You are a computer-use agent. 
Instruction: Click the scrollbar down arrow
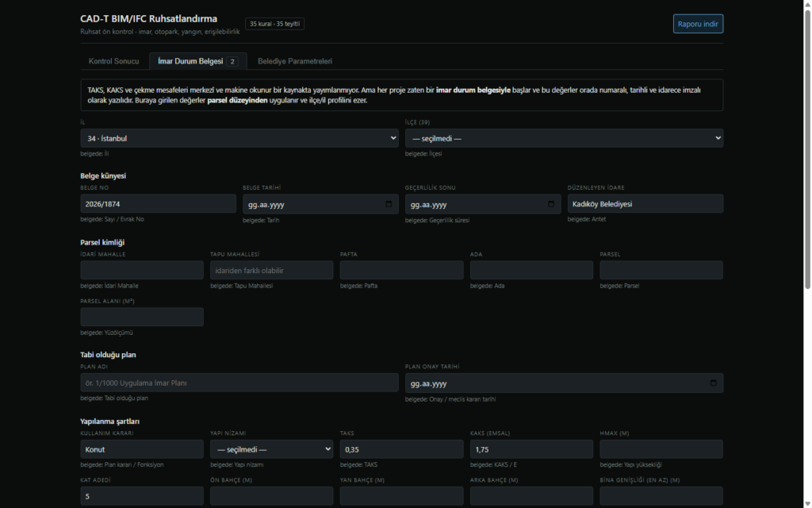[807, 504]
